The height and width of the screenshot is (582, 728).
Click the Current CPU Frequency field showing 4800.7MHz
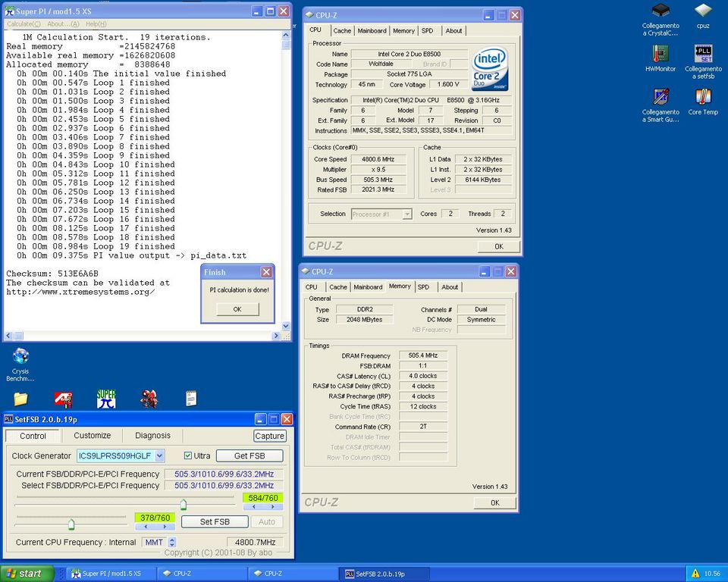point(255,542)
